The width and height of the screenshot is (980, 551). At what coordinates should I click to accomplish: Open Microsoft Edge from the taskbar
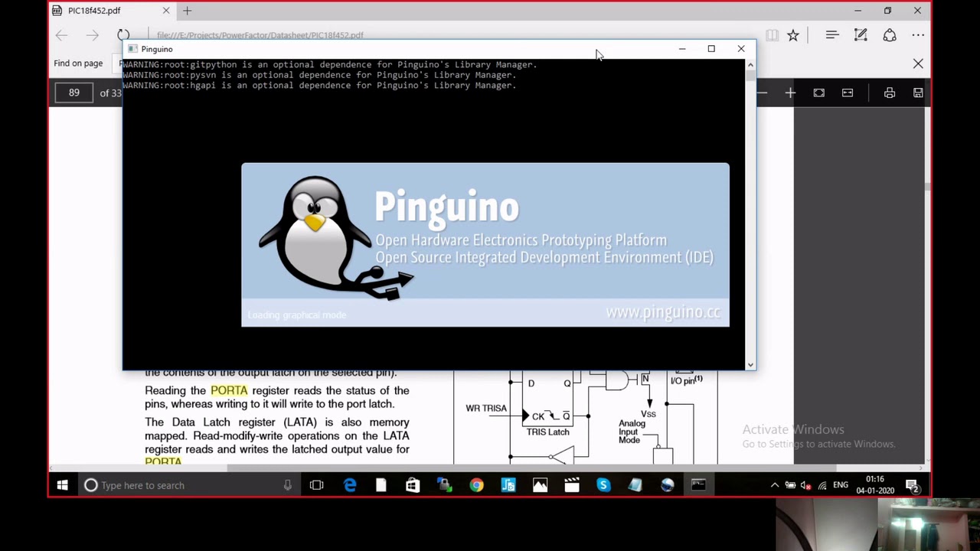click(x=350, y=485)
